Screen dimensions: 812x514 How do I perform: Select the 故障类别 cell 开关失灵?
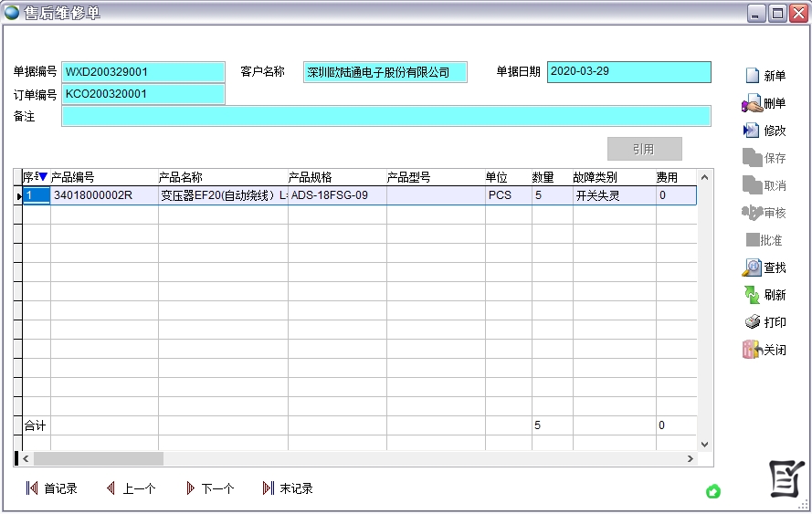click(613, 195)
